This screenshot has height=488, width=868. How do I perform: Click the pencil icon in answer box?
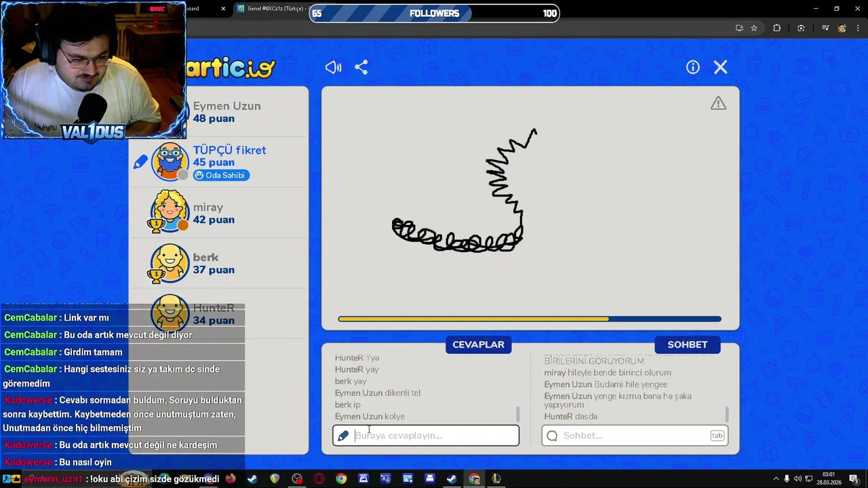(x=343, y=436)
